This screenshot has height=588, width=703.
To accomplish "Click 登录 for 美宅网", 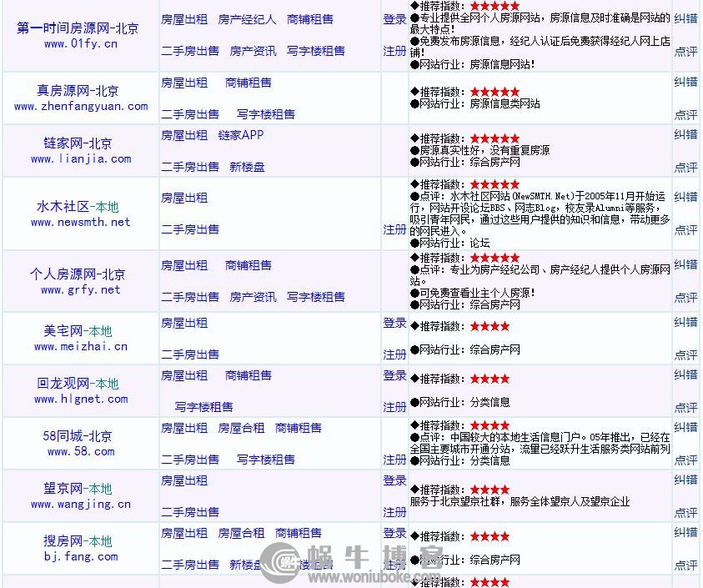I will pyautogui.click(x=394, y=324).
